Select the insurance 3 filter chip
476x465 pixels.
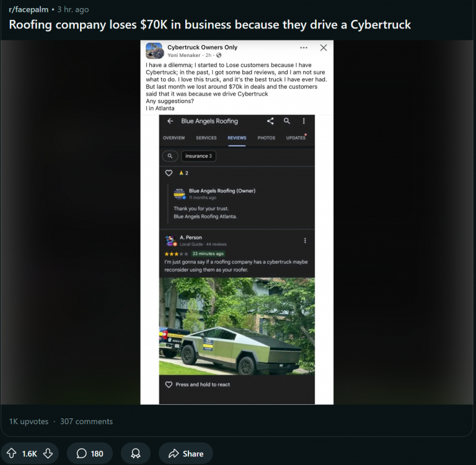198,156
